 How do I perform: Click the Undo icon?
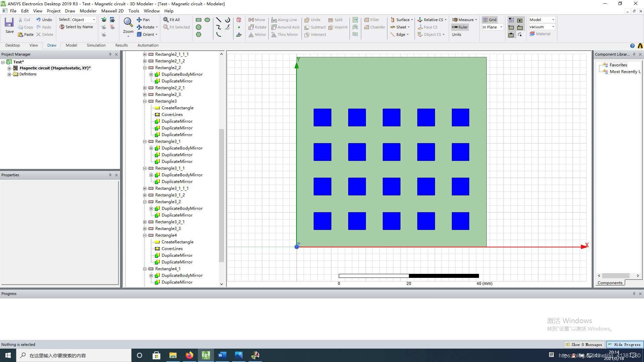tap(39, 20)
